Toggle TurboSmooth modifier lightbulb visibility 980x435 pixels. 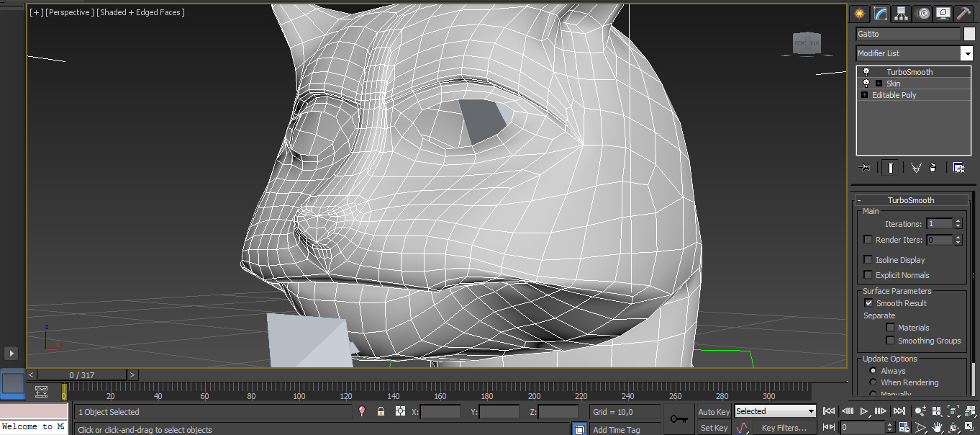(866, 72)
